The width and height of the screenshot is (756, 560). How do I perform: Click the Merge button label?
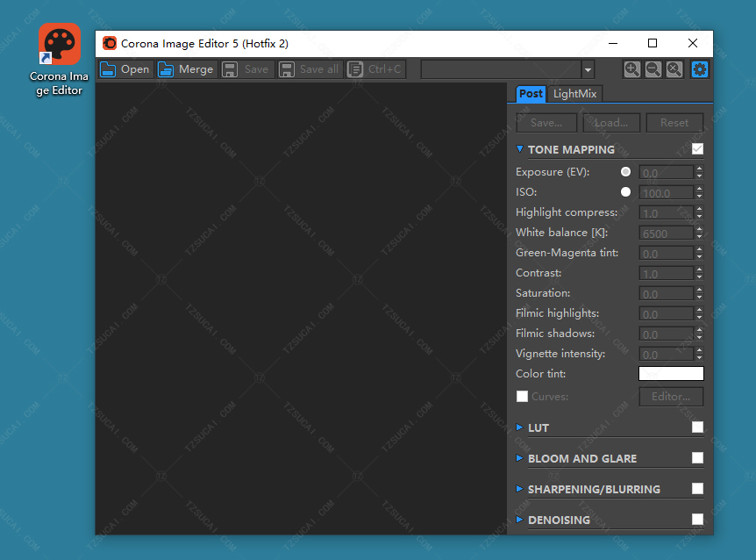point(196,69)
